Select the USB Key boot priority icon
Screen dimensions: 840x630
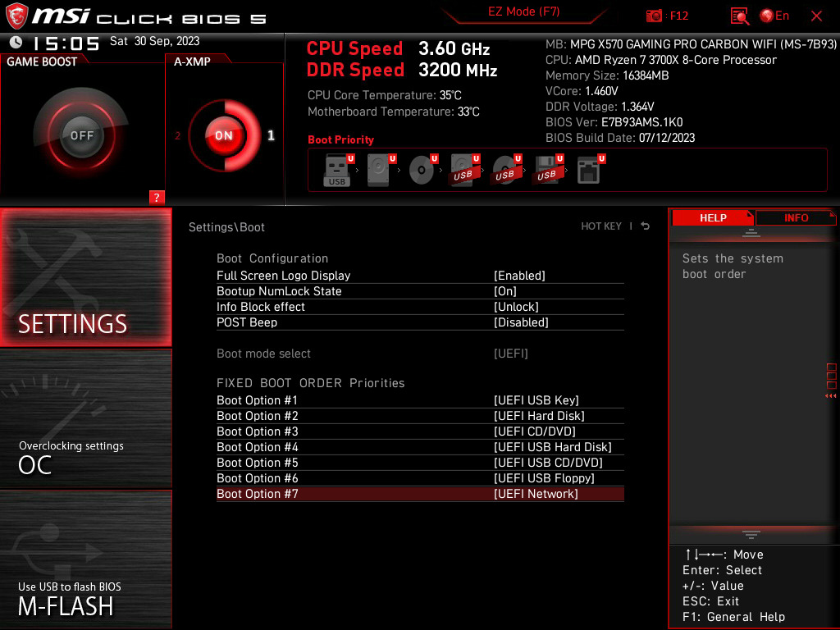[x=339, y=170]
